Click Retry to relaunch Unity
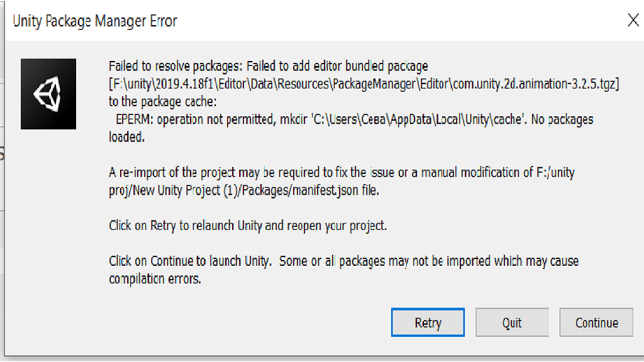 [x=428, y=322]
